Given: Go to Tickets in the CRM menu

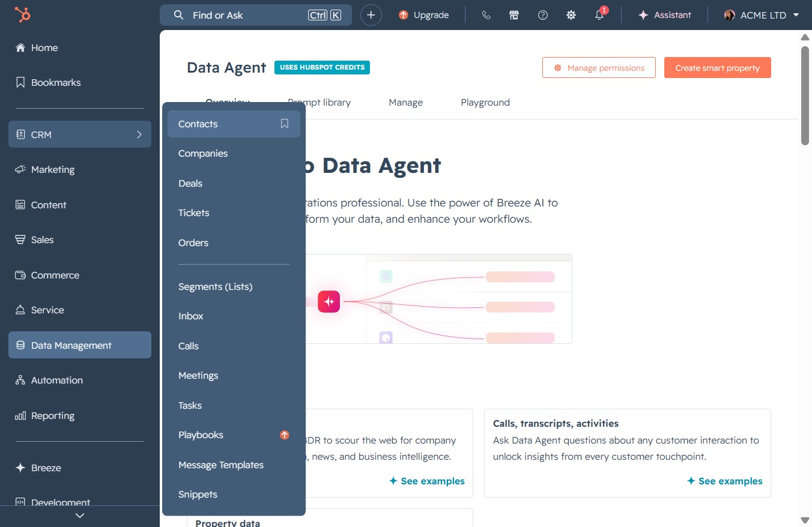Looking at the screenshot, I should tap(234, 212).
